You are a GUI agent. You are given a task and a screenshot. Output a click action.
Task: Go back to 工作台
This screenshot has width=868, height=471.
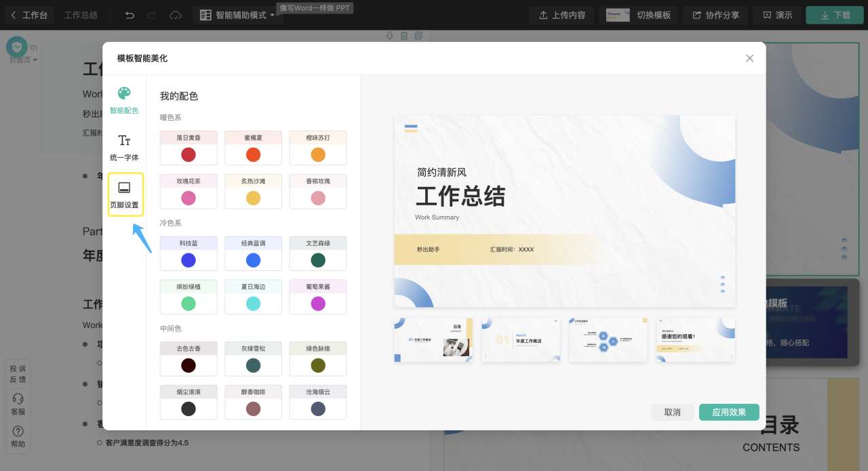(x=28, y=15)
